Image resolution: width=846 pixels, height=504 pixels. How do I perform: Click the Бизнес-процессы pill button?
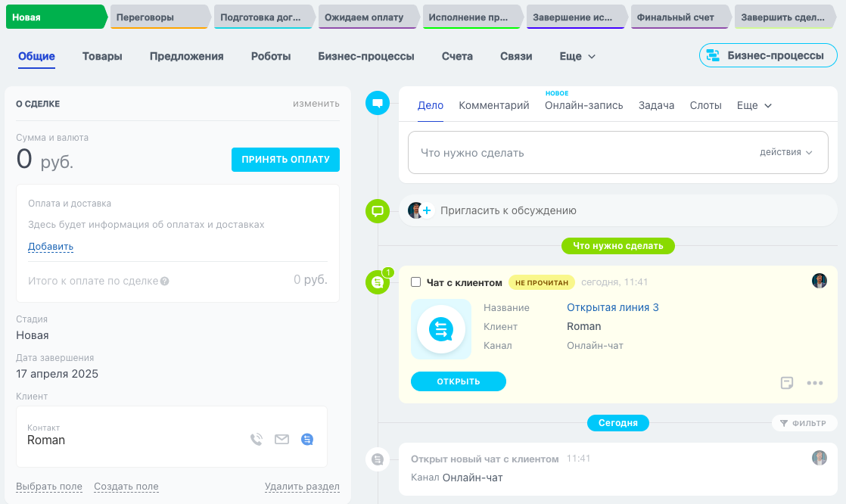point(768,55)
